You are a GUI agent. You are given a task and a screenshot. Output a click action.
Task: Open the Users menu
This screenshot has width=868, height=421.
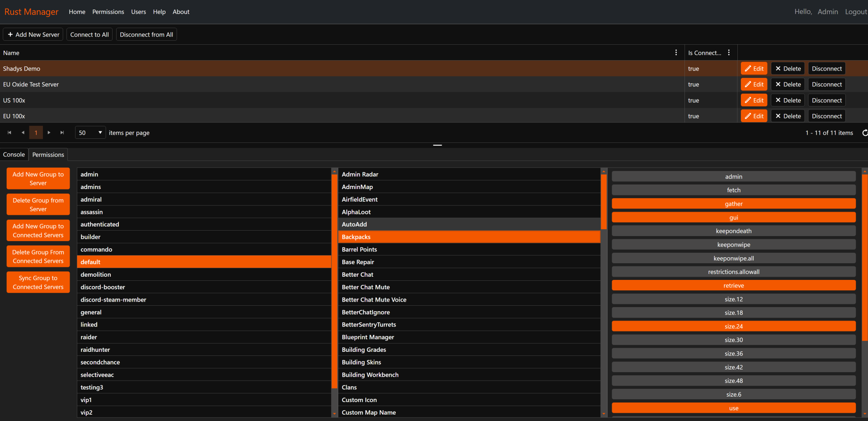click(138, 12)
